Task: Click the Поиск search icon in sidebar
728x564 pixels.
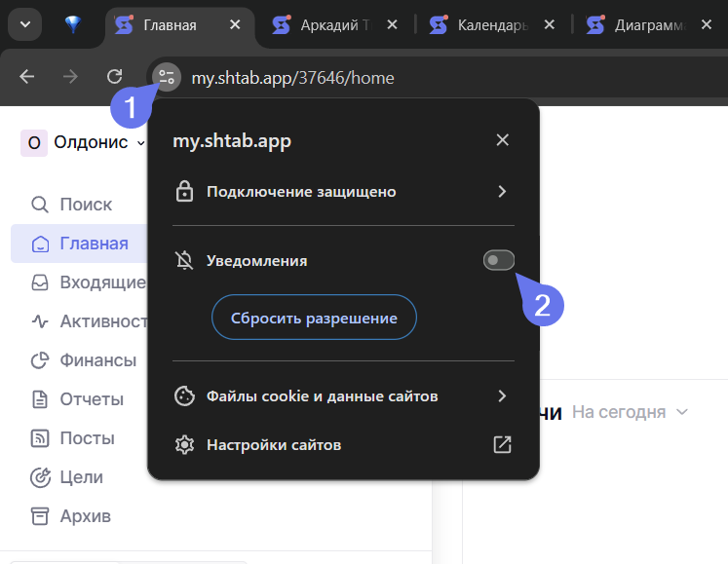Action: pyautogui.click(x=40, y=205)
